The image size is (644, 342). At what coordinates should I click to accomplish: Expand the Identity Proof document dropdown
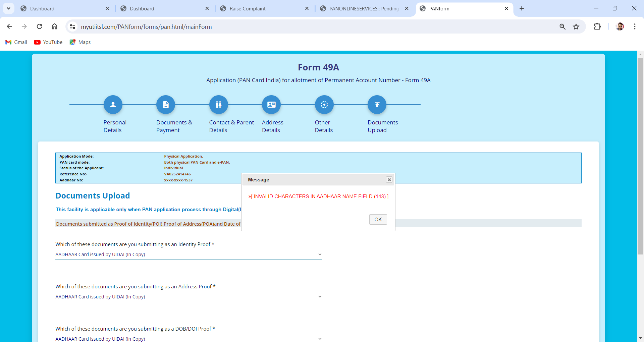coord(189,254)
